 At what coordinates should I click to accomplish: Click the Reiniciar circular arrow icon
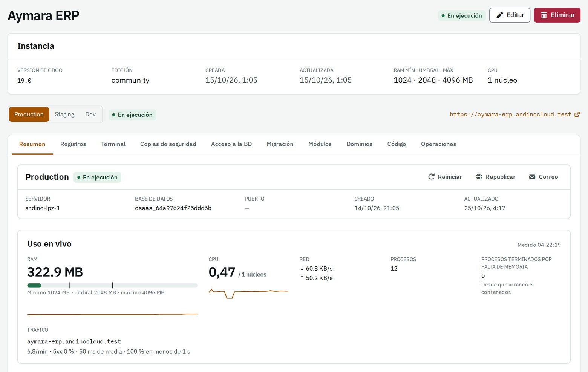click(x=432, y=177)
